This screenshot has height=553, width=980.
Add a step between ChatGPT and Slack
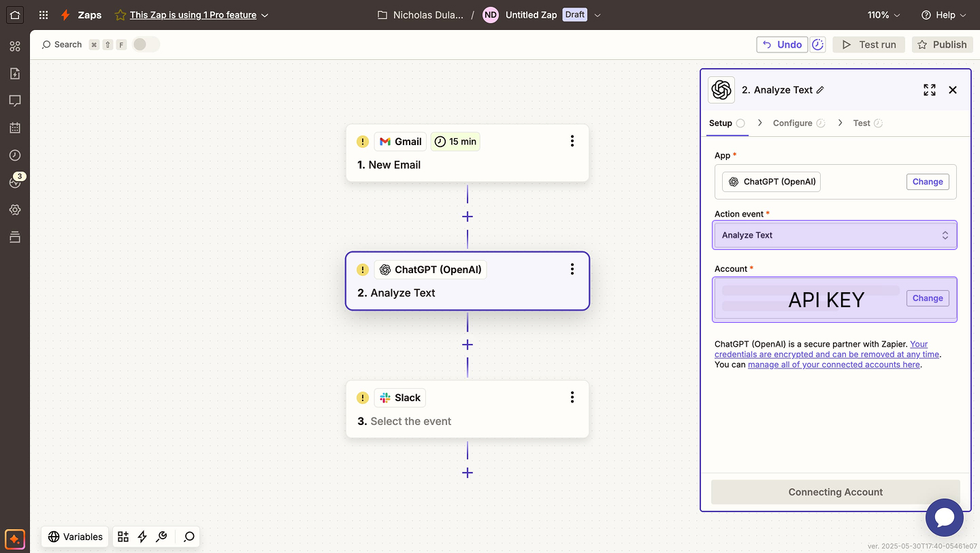(x=468, y=345)
